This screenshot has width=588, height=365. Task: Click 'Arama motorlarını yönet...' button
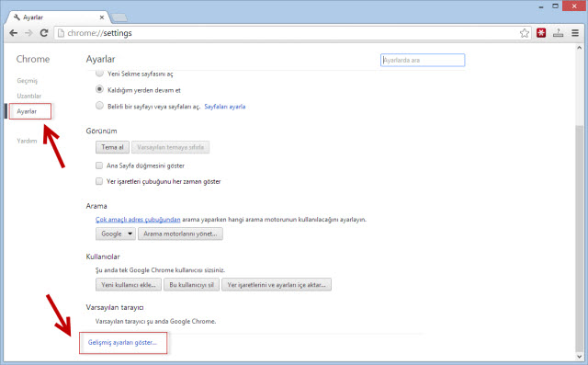pos(180,234)
